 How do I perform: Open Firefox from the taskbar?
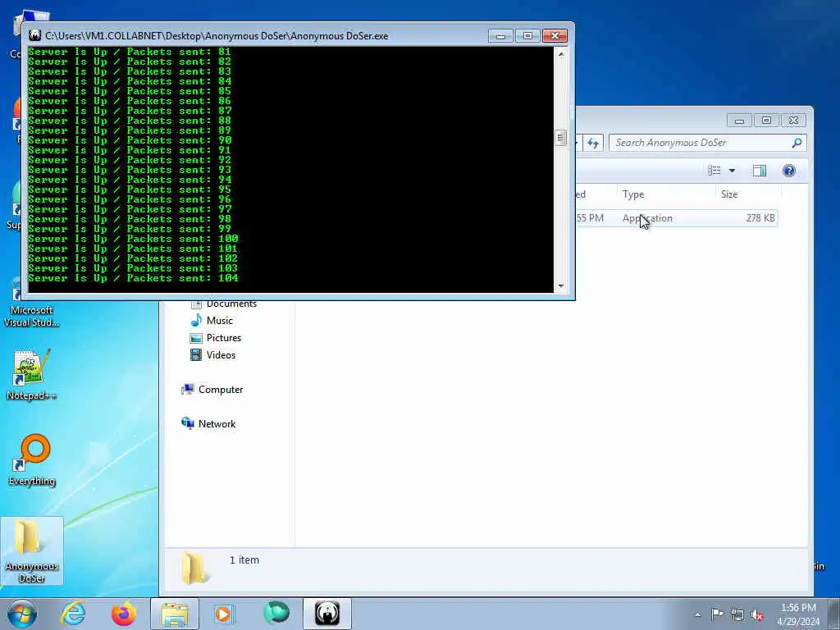tap(123, 614)
